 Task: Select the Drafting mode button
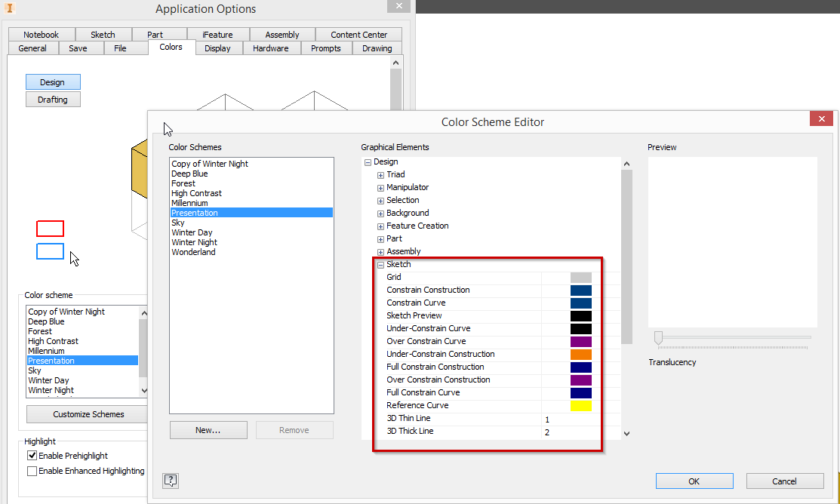[53, 99]
